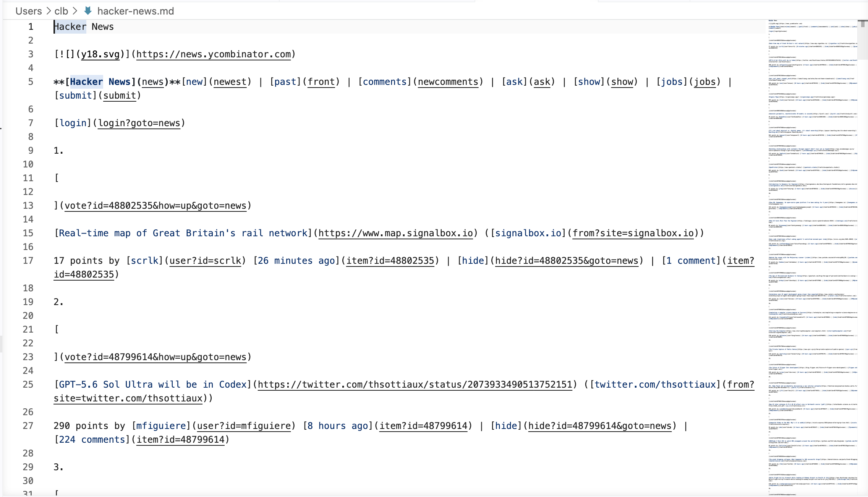Follow the map.signalbox.io link
868x497 pixels.
(x=396, y=233)
